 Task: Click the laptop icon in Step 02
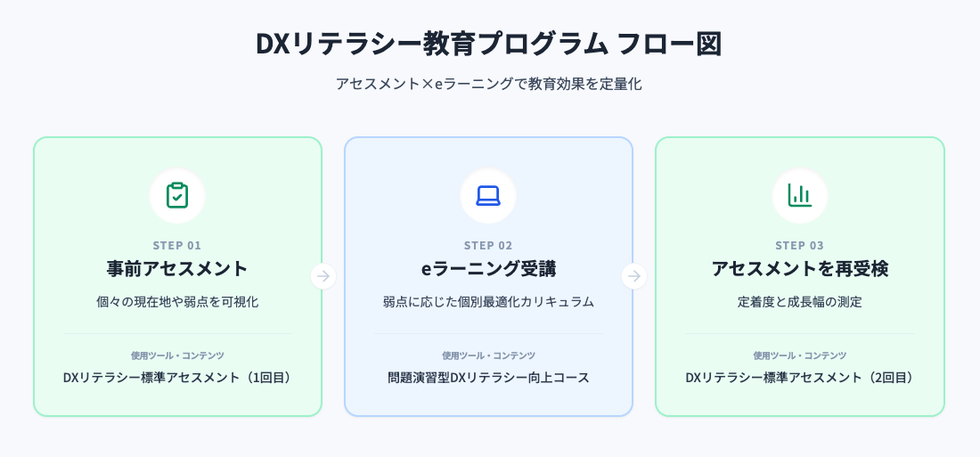click(488, 196)
